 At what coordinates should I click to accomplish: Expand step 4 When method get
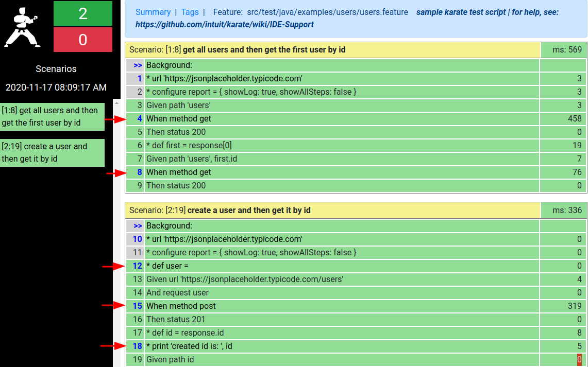178,119
